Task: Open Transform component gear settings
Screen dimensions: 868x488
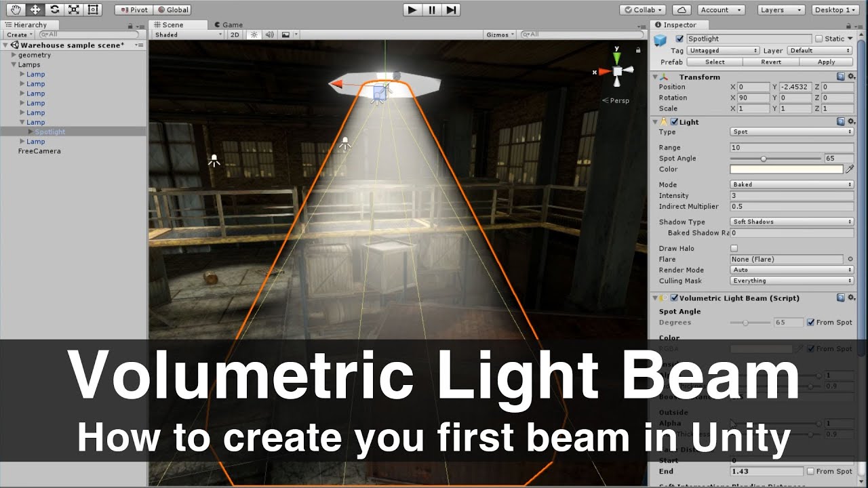Action: coord(850,77)
